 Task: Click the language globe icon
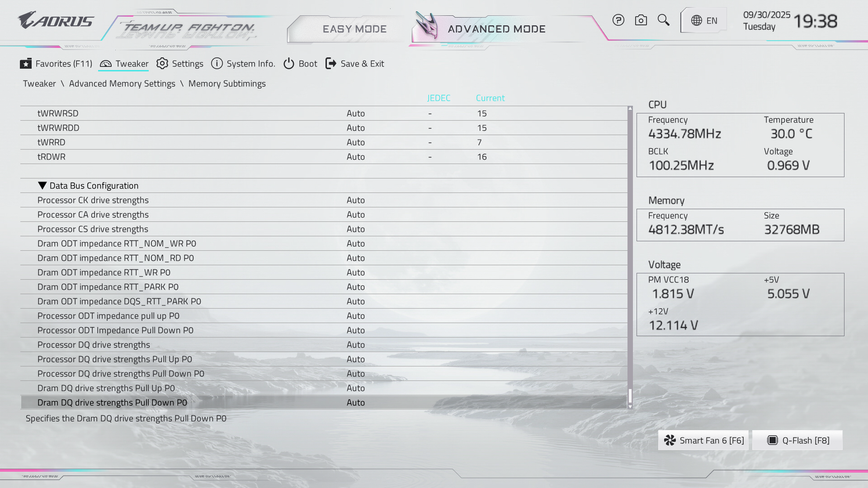(696, 20)
